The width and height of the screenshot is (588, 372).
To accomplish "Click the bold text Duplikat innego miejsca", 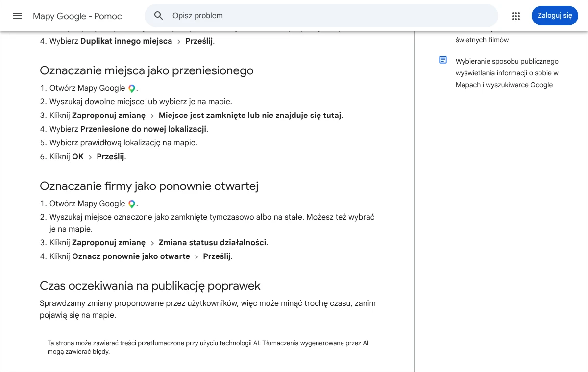I will point(126,41).
